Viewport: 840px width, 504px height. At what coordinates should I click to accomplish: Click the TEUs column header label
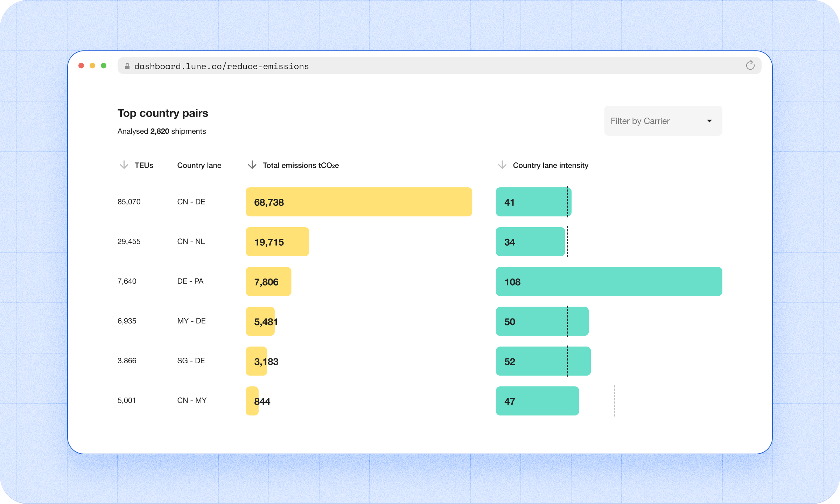coord(144,165)
